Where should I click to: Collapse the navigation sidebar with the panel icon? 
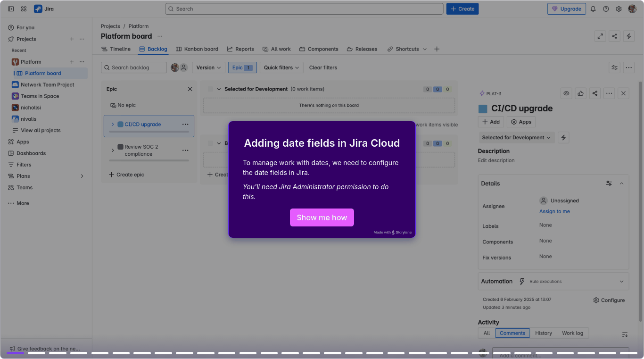click(10, 8)
